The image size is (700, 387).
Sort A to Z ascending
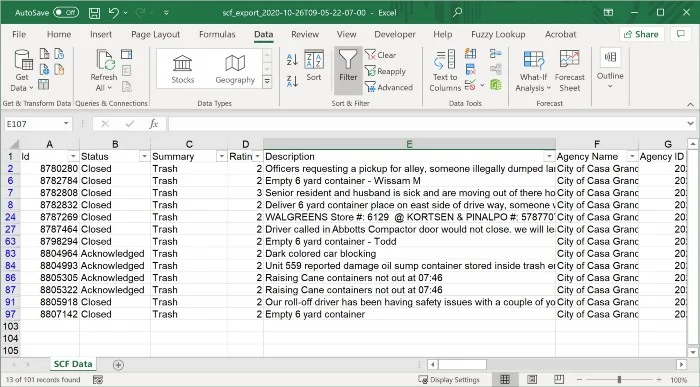pos(292,59)
